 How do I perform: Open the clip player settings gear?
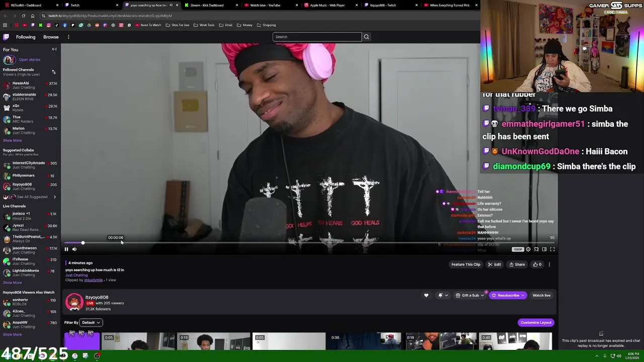point(528,249)
